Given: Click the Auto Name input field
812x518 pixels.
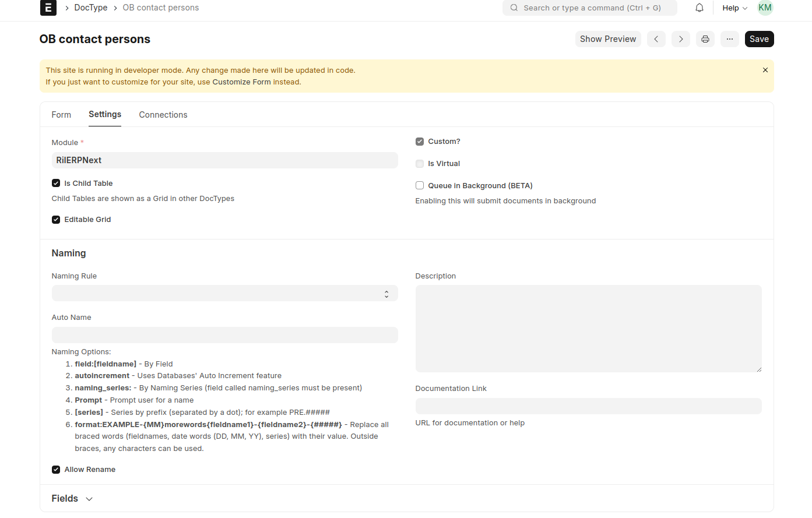Looking at the screenshot, I should pos(225,335).
